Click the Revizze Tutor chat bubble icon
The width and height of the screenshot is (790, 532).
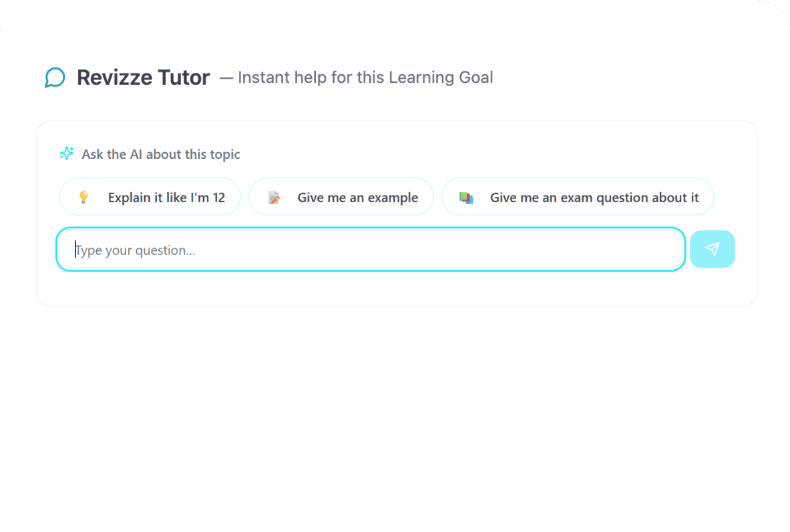pyautogui.click(x=55, y=77)
